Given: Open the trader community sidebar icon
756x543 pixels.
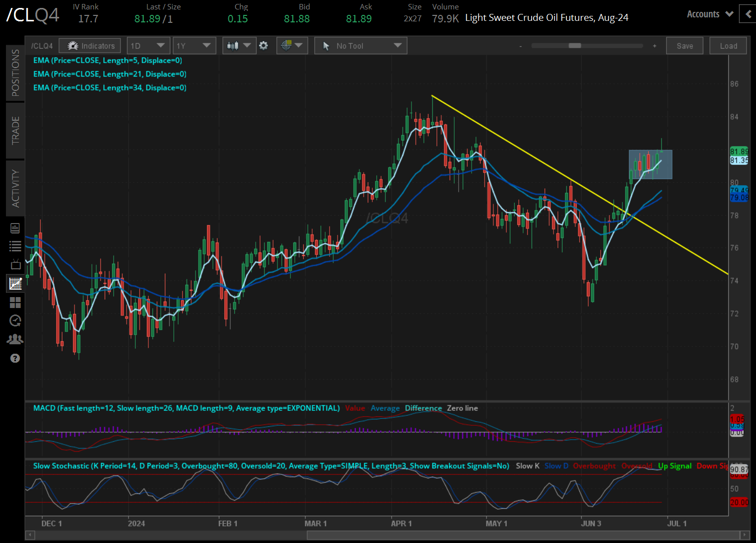Looking at the screenshot, I should tap(15, 338).
